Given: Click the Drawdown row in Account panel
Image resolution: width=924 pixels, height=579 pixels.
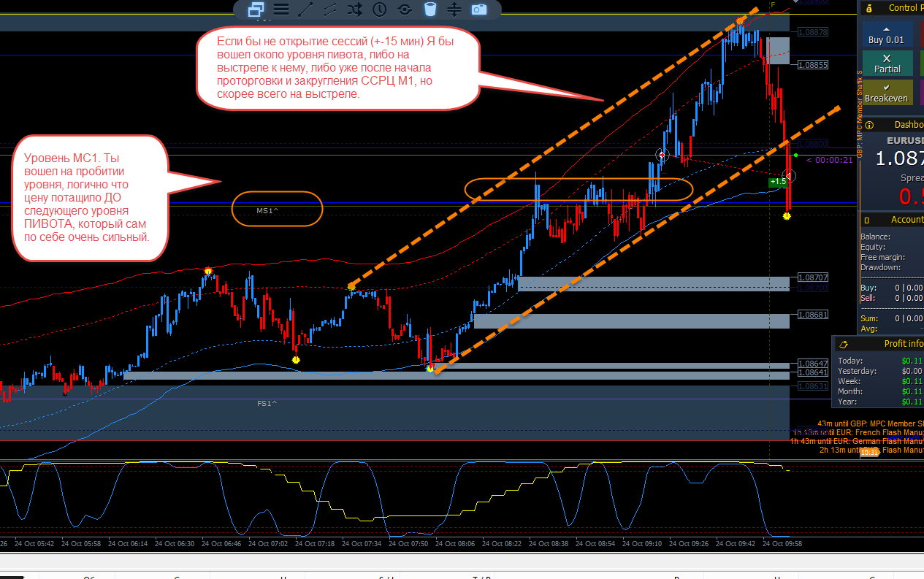Looking at the screenshot, I should (x=891, y=267).
